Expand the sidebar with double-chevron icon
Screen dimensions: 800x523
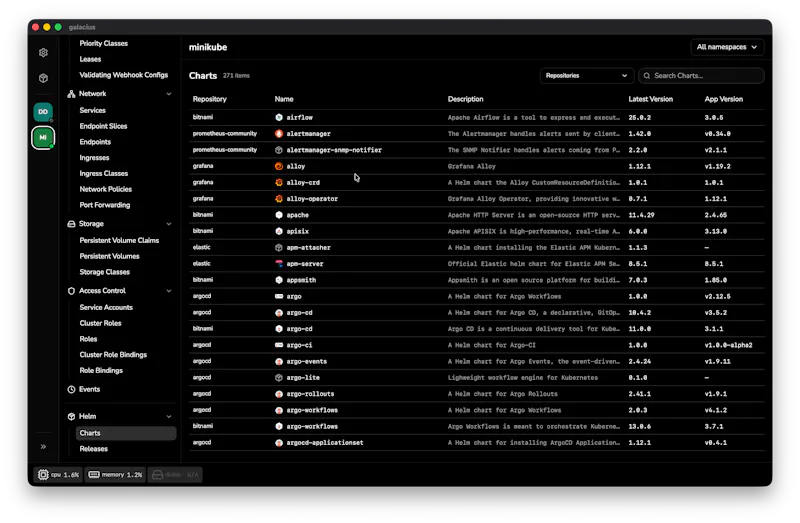click(x=43, y=446)
